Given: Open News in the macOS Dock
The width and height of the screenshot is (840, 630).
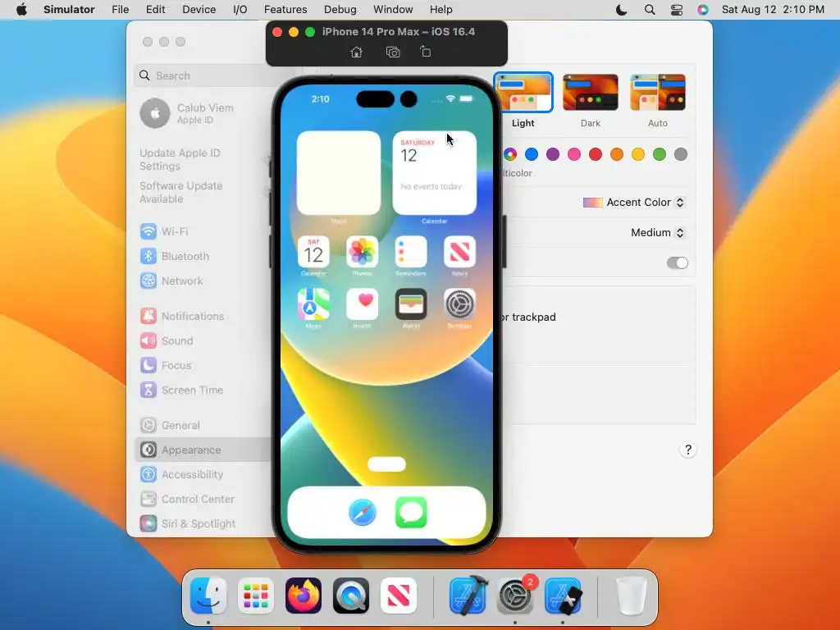Looking at the screenshot, I should point(399,596).
